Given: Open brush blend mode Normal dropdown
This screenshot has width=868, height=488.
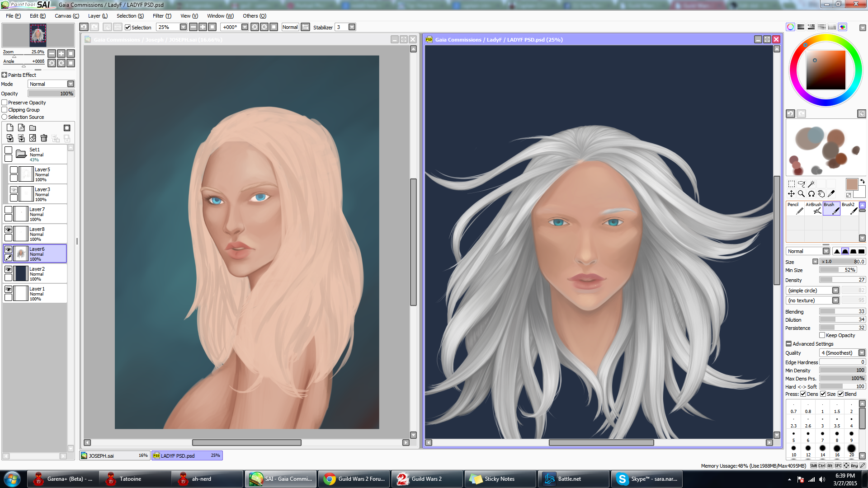Looking at the screenshot, I should (808, 251).
